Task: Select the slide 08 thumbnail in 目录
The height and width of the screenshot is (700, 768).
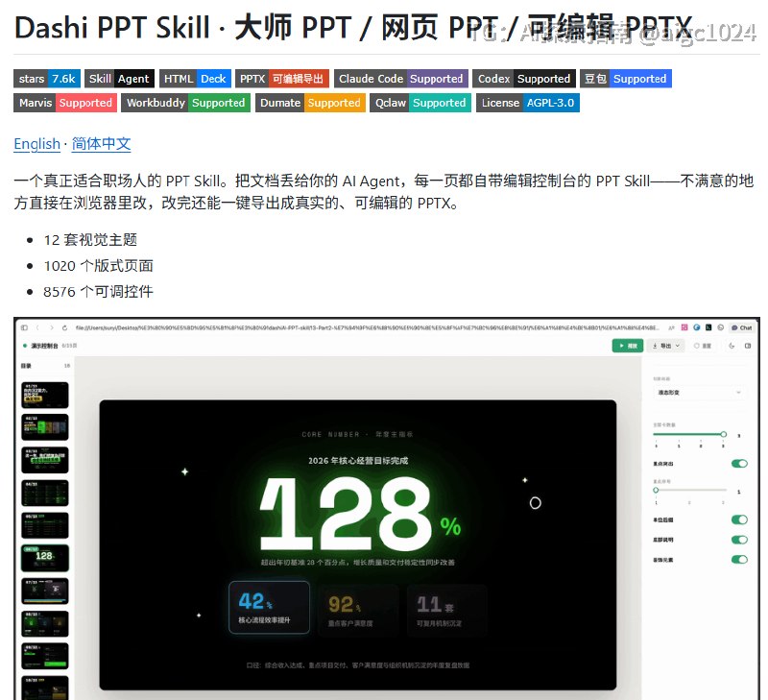Action: (44, 623)
